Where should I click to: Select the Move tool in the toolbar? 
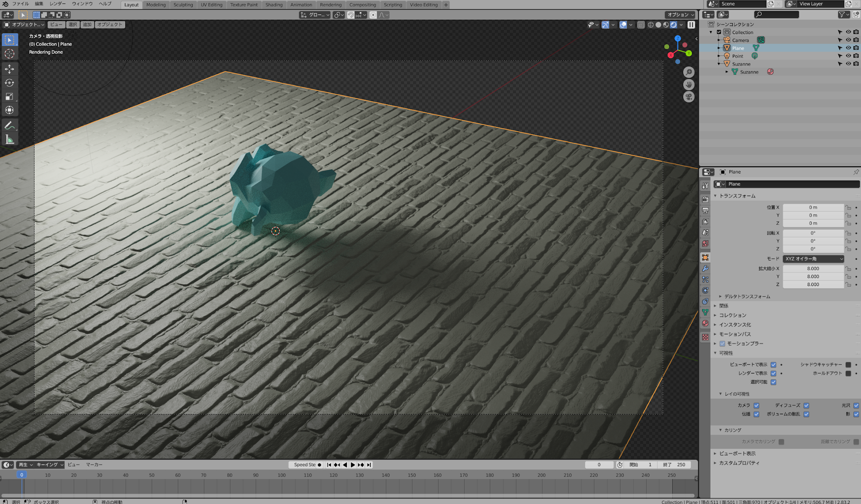coord(9,68)
